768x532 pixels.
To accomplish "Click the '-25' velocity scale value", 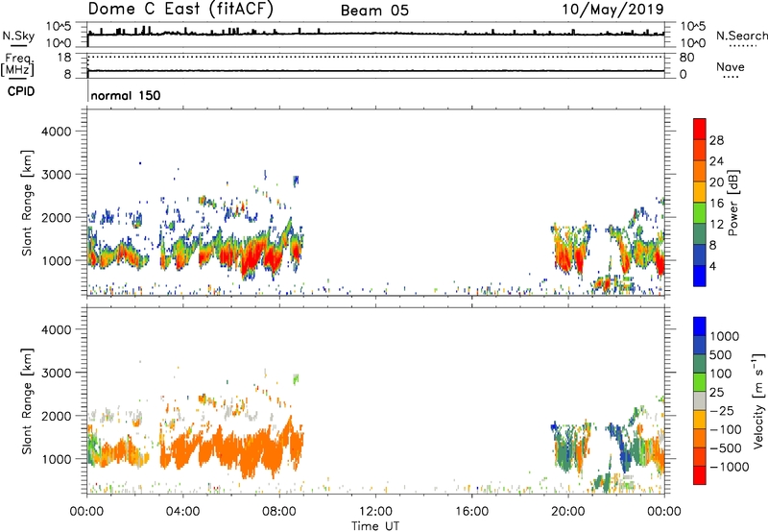I will point(722,411).
